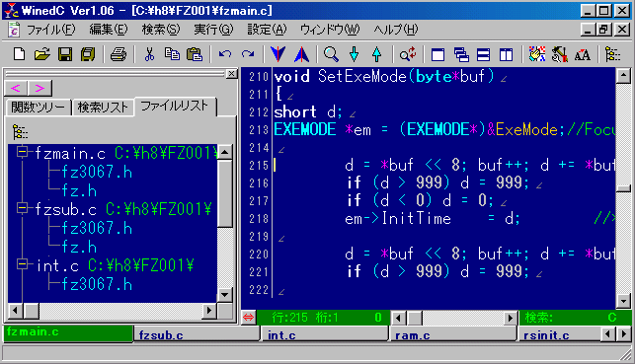The height and width of the screenshot is (364, 635).
Task: Copy selection with the copy icon
Action: click(x=172, y=54)
